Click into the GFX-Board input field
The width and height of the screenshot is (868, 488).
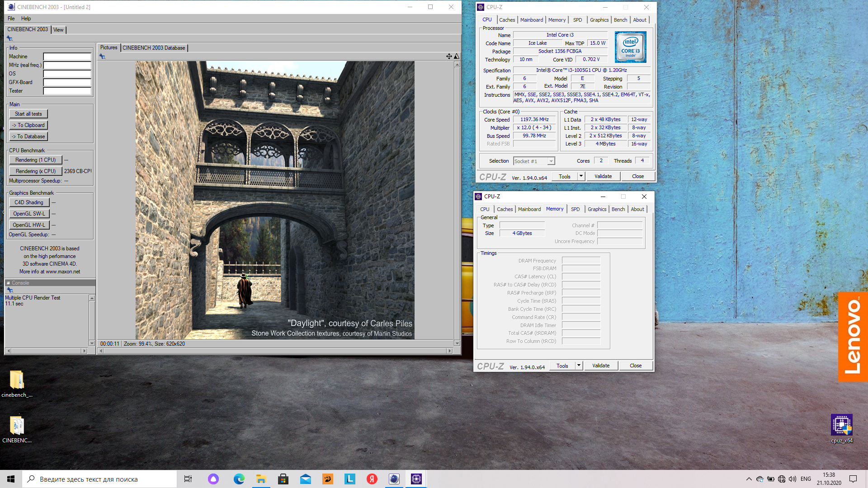67,82
